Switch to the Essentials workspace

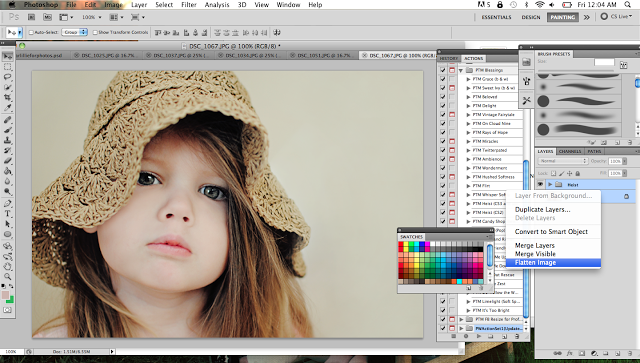[496, 17]
